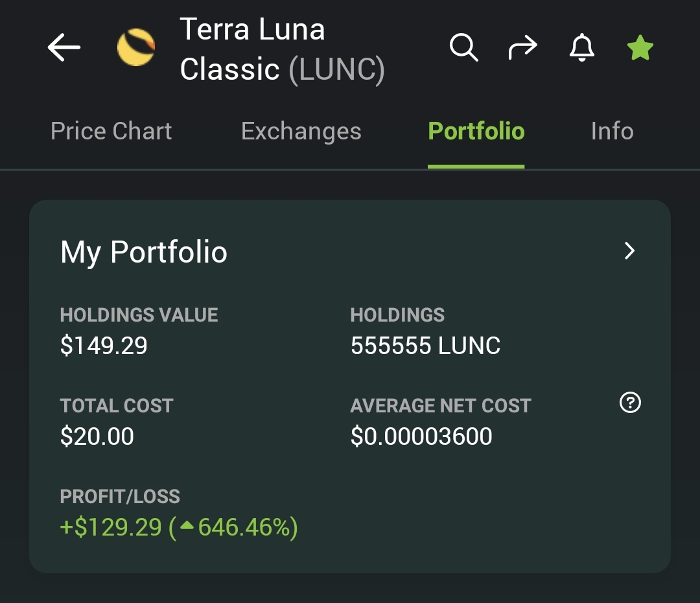
Task: Switch to the Price Chart tab
Action: coord(111,131)
